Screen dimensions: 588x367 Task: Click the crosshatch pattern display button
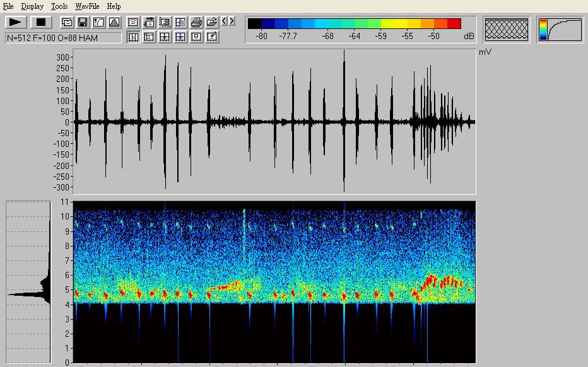[x=506, y=30]
